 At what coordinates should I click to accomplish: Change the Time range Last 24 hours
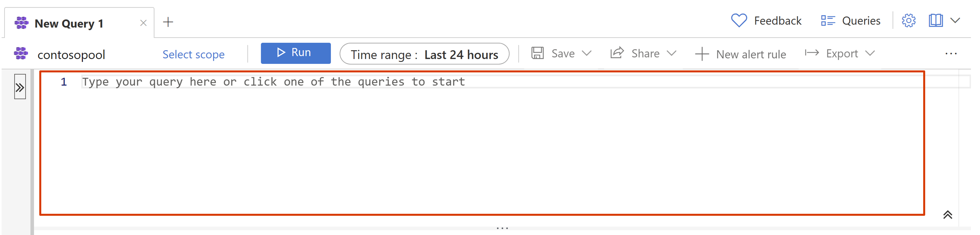coord(424,54)
